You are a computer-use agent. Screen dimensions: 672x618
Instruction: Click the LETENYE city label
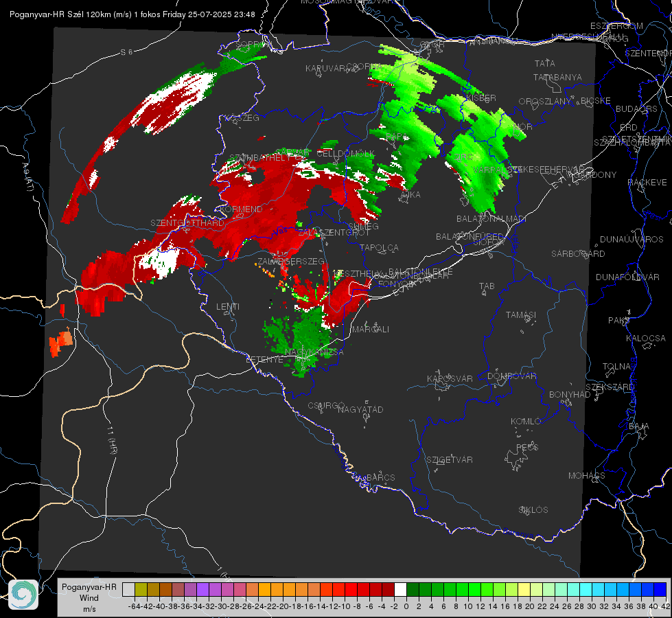264,360
